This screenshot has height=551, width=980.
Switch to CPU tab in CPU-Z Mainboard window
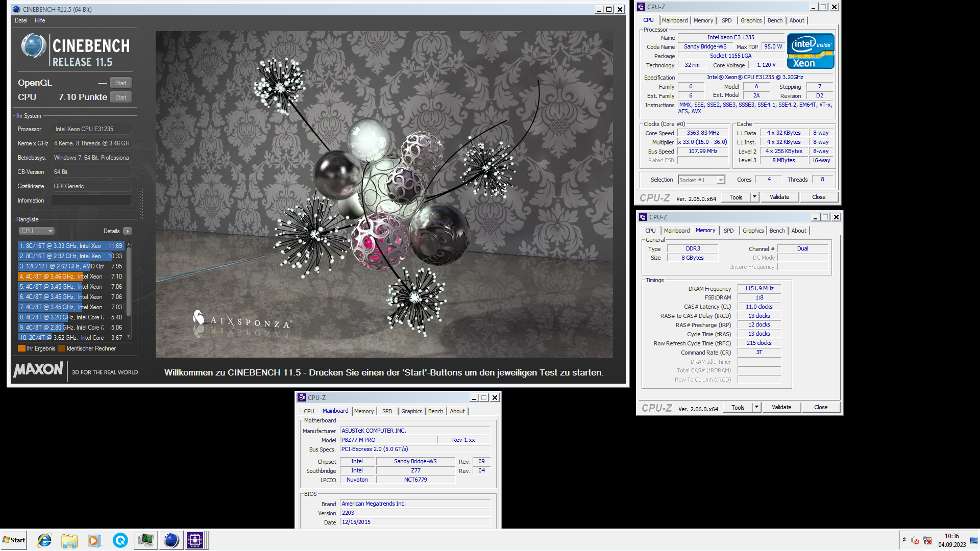pos(309,411)
